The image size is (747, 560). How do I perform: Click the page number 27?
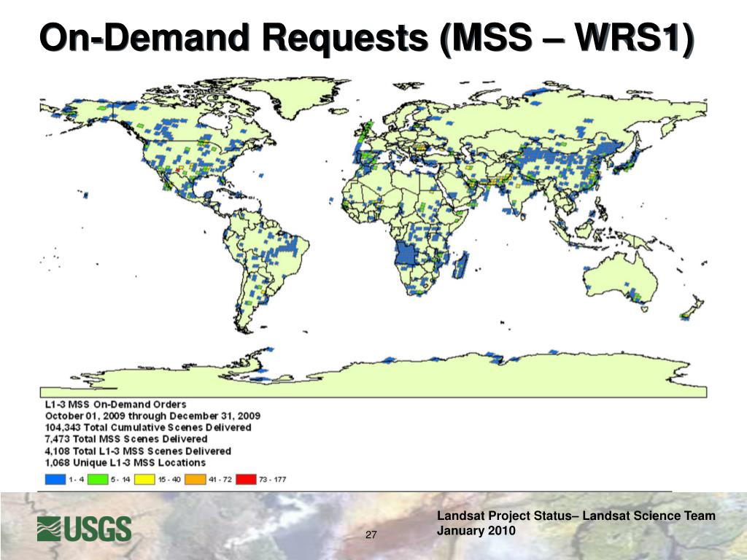pyautogui.click(x=371, y=534)
